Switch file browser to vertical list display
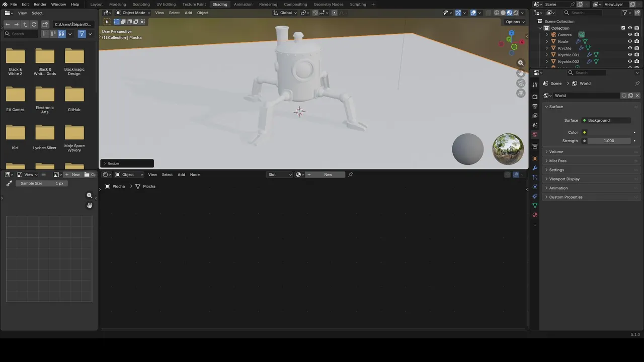 click(46, 34)
